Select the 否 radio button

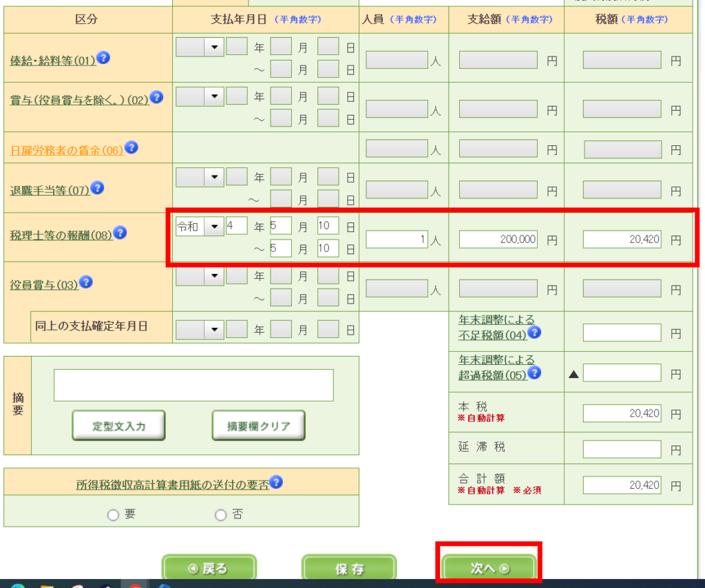(x=221, y=515)
